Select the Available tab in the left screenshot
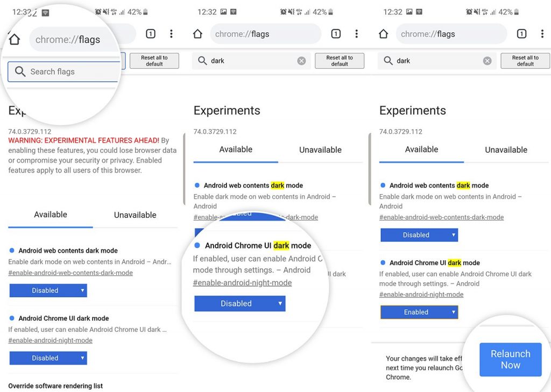Image resolution: width=551 pixels, height=392 pixels. [51, 215]
